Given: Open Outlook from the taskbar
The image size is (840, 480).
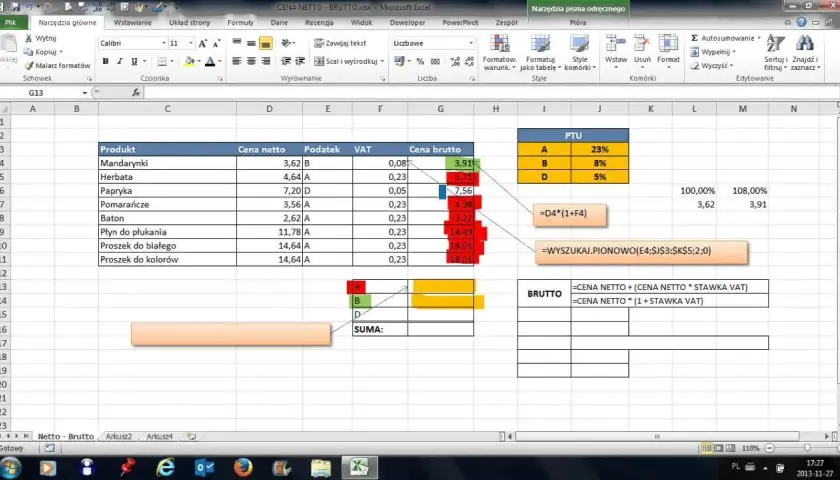Looking at the screenshot, I should click(x=204, y=468).
